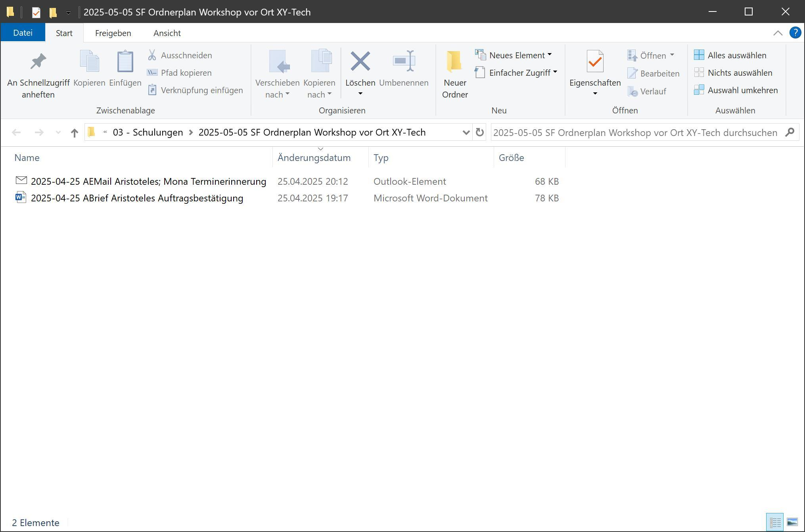Minimize the Explorer window
The image size is (805, 532).
coord(712,11)
